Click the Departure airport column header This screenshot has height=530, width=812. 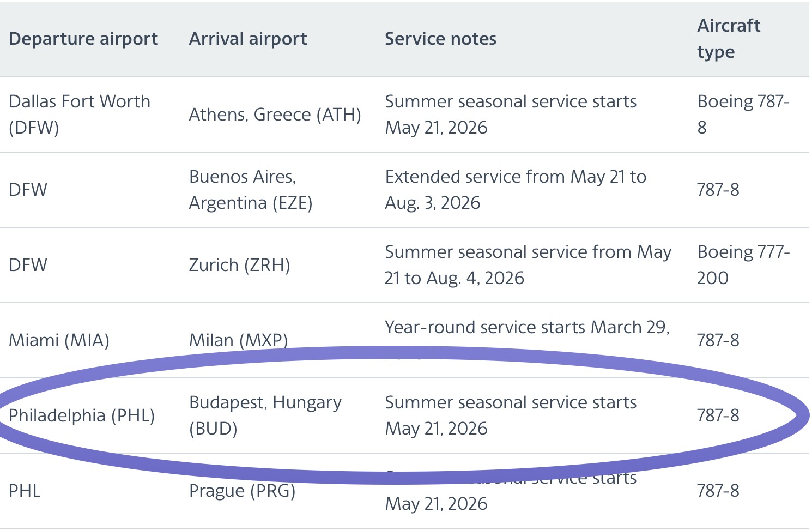tap(83, 39)
